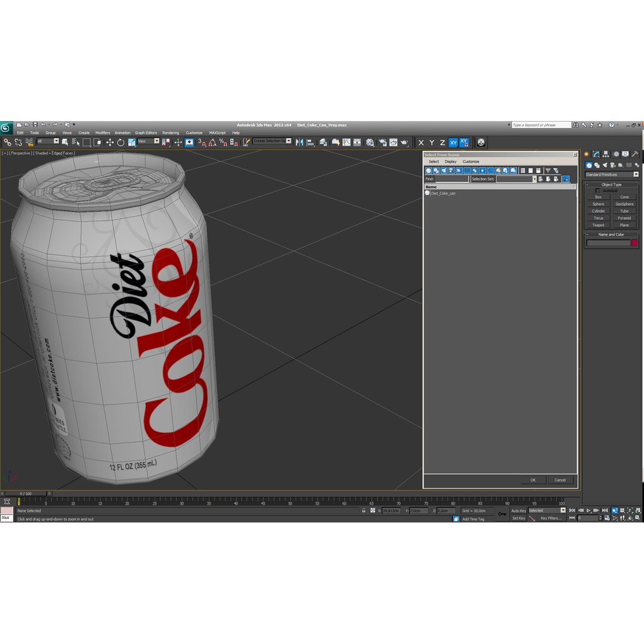Toggle Display Shapes filter in Select From Scene
This screenshot has width=644, height=644.
[x=436, y=171]
